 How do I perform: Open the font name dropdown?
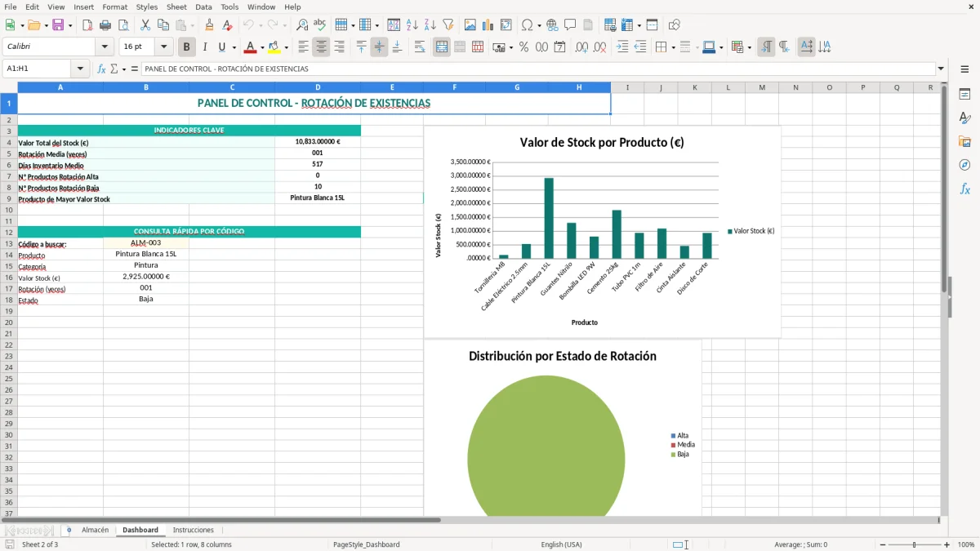[105, 47]
